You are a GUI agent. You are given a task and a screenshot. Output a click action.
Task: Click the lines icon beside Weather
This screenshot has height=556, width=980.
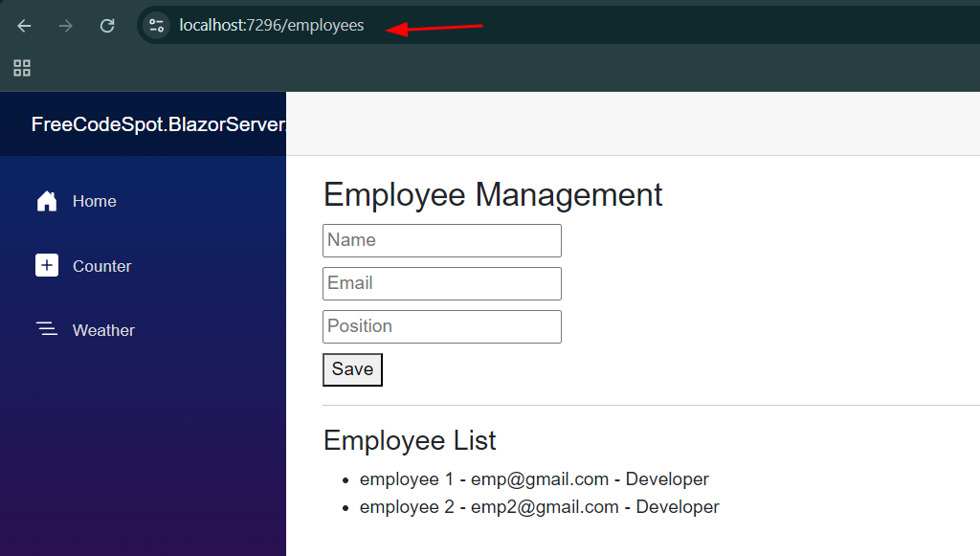47,330
